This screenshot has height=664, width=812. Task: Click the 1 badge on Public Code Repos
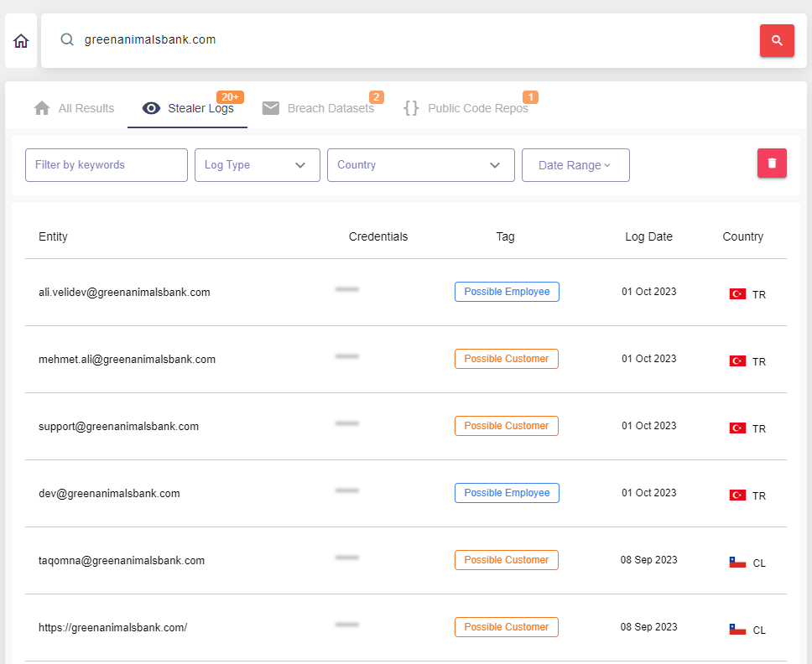(530, 96)
